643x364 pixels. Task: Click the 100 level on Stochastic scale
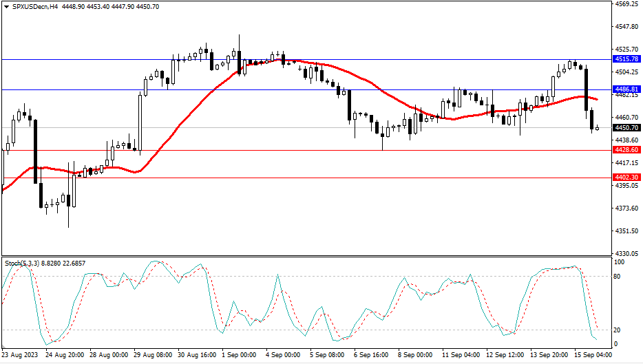[x=620, y=263]
